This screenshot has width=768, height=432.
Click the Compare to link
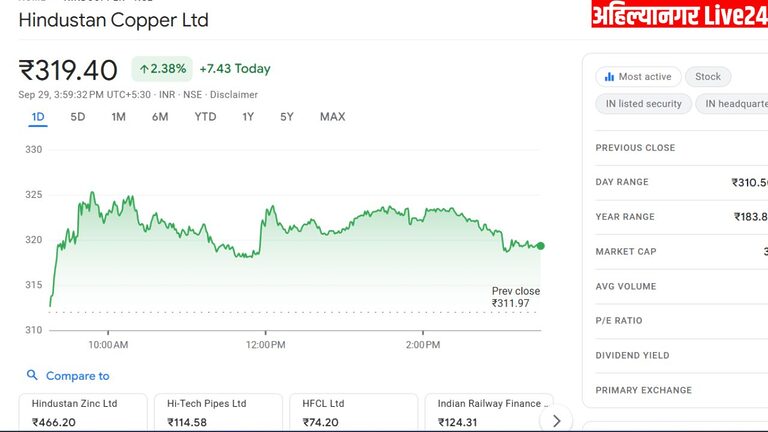pos(77,376)
